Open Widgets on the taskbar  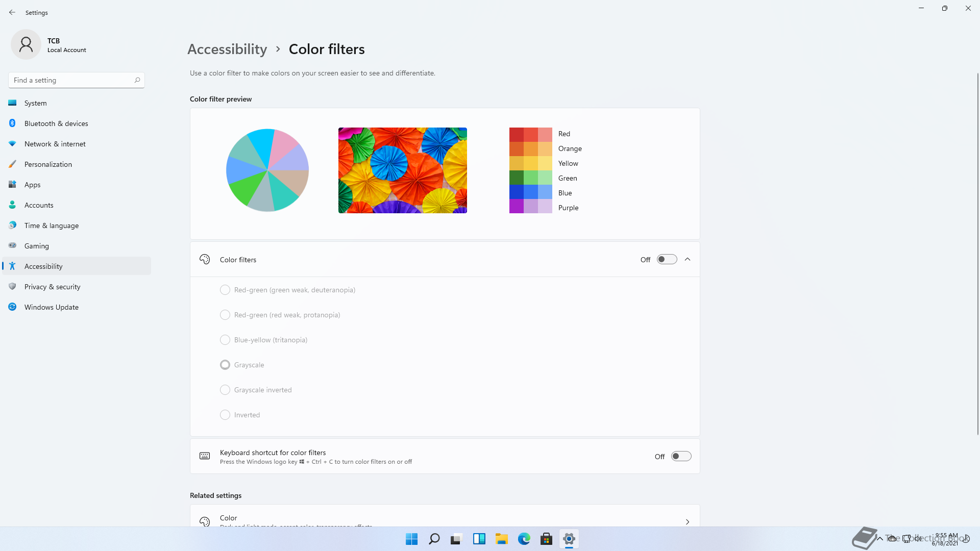pyautogui.click(x=479, y=539)
